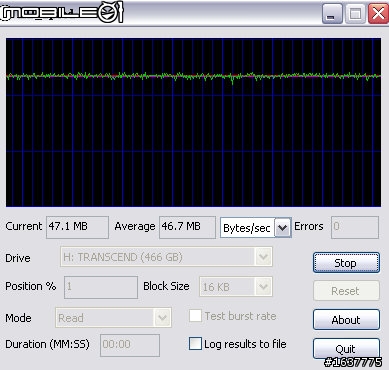Click the Position % input field
The width and height of the screenshot is (389, 370).
(101, 287)
